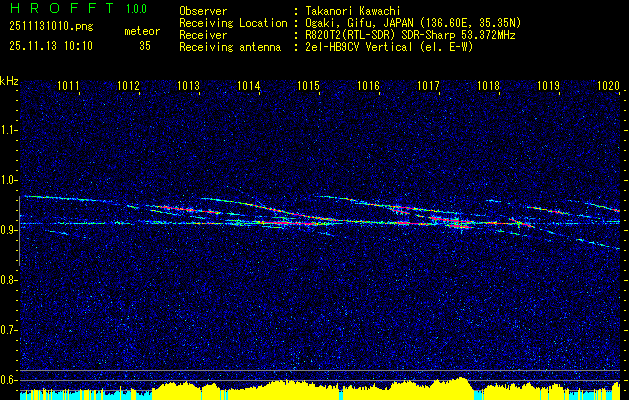The height and width of the screenshot is (400, 629).
Task: Click the 1020 time axis marker
Action: (609, 85)
